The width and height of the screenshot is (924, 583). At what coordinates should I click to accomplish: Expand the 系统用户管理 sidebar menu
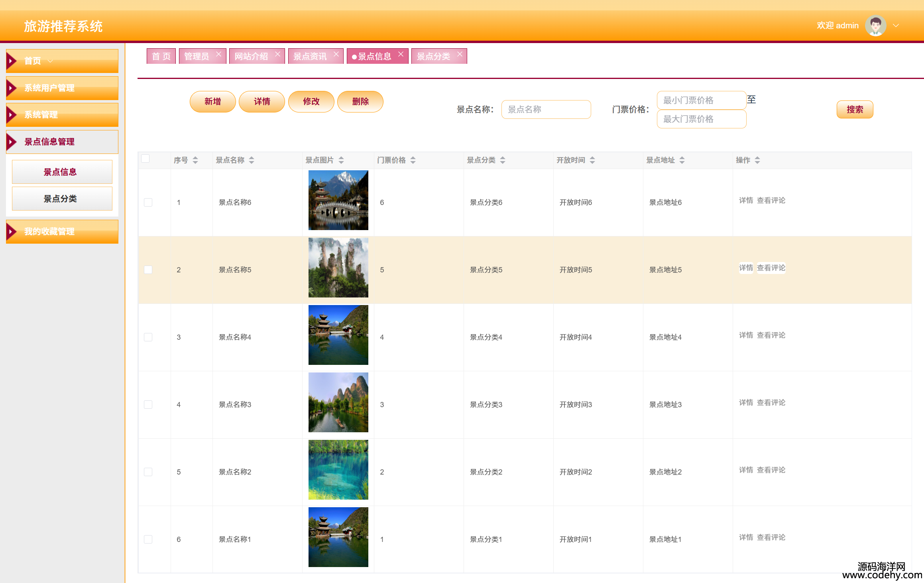62,88
